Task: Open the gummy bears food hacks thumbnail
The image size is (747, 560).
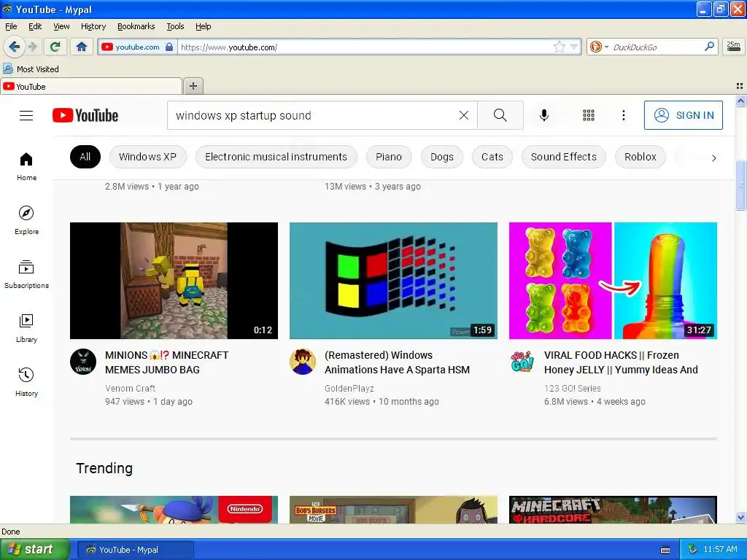Action: (613, 281)
